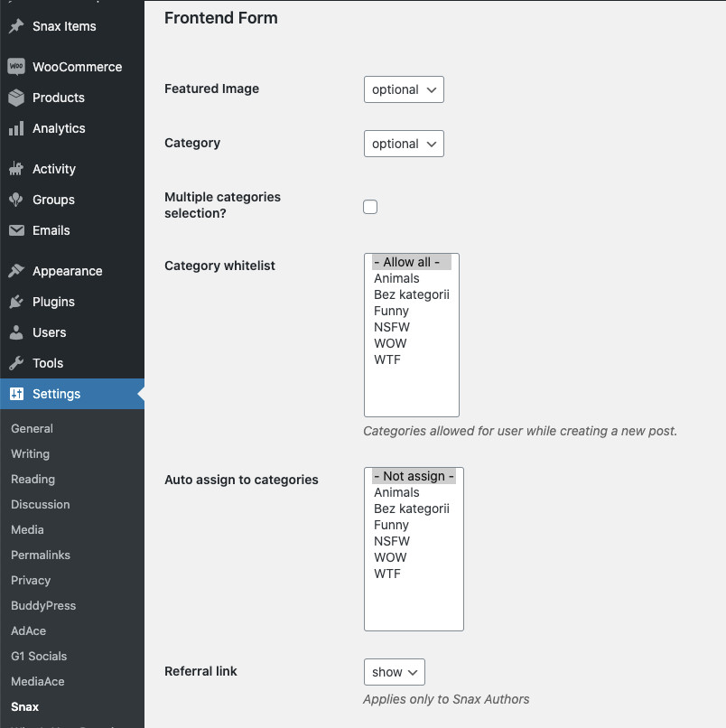Open the Category optional dropdown

(x=404, y=144)
